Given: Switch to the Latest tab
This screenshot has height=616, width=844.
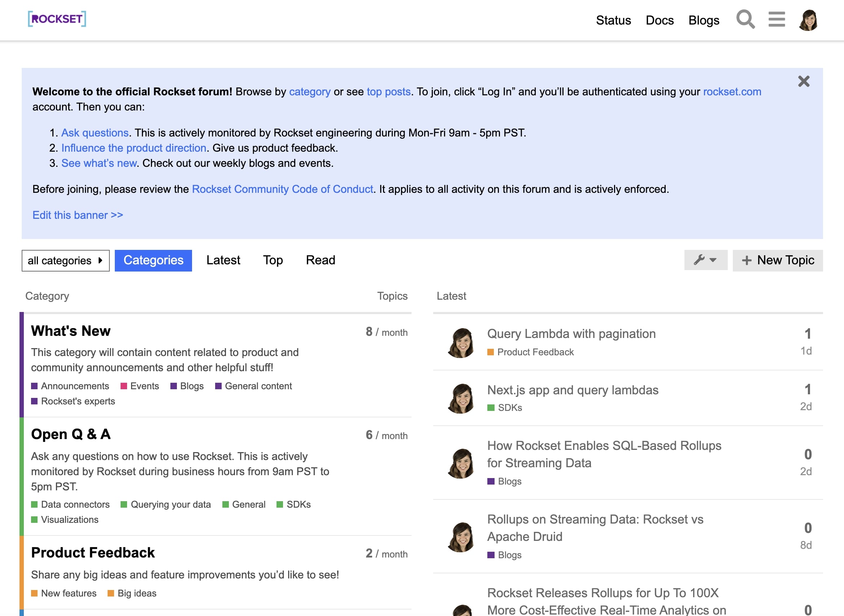Looking at the screenshot, I should tap(223, 260).
